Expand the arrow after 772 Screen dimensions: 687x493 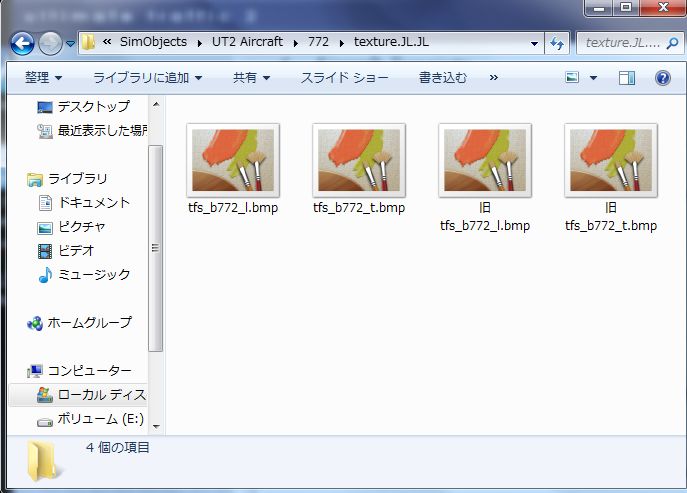[342, 43]
